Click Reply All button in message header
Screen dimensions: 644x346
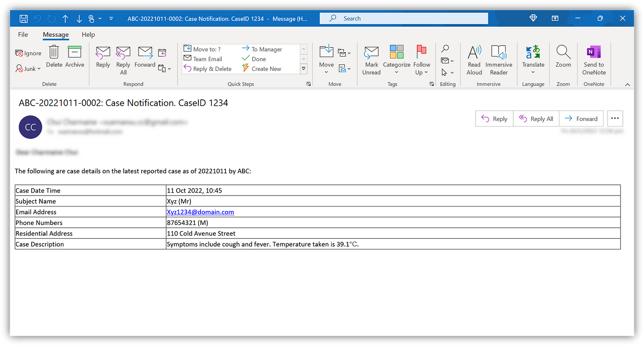536,119
